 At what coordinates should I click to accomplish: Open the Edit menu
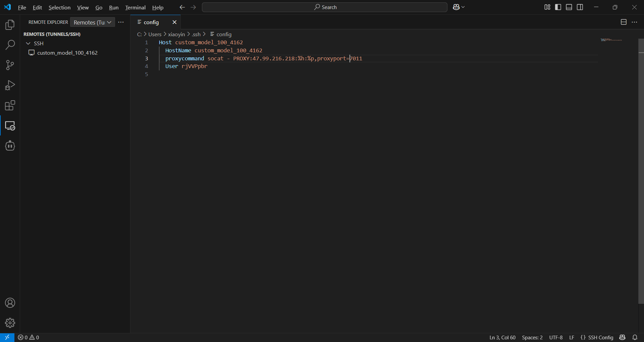coord(37,7)
